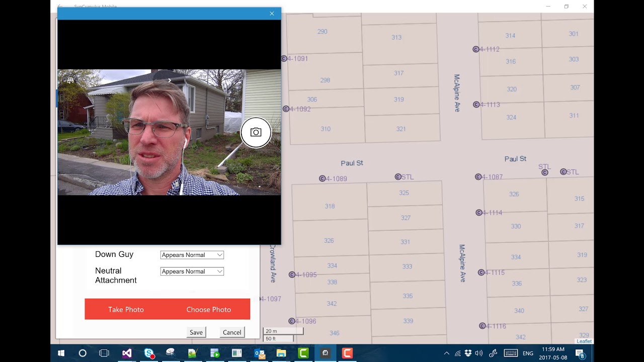Click the ENG language indicator
The width and height of the screenshot is (644, 362).
(x=528, y=353)
